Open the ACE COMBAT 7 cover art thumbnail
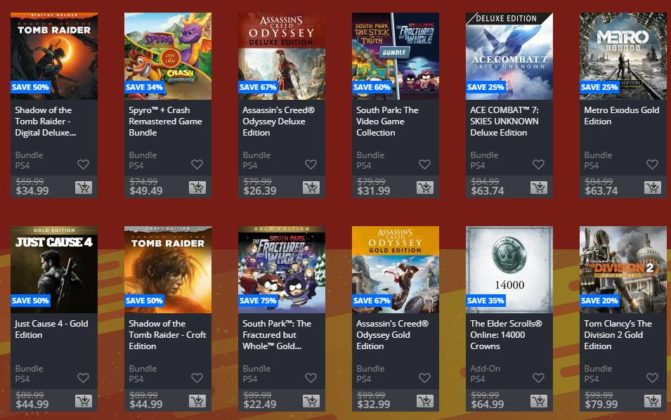 (x=509, y=56)
